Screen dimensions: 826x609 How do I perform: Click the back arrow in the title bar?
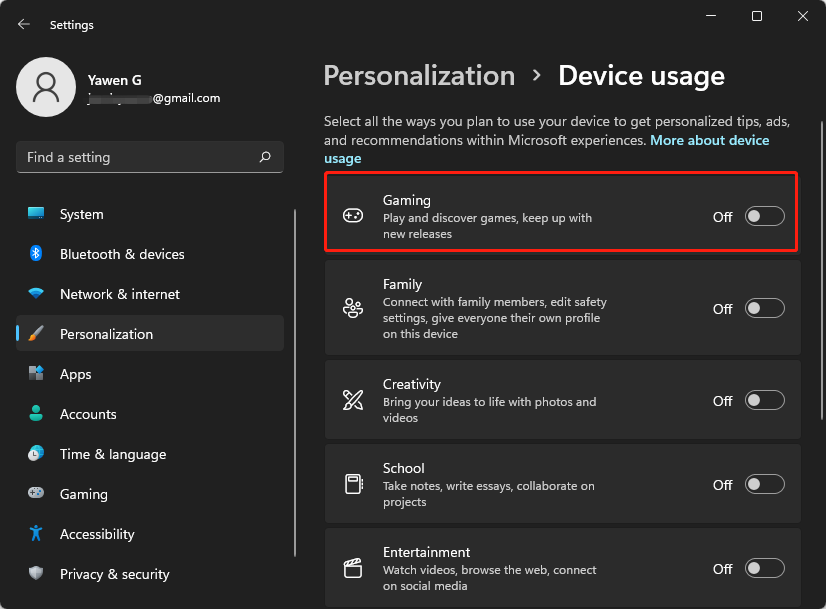(x=24, y=24)
